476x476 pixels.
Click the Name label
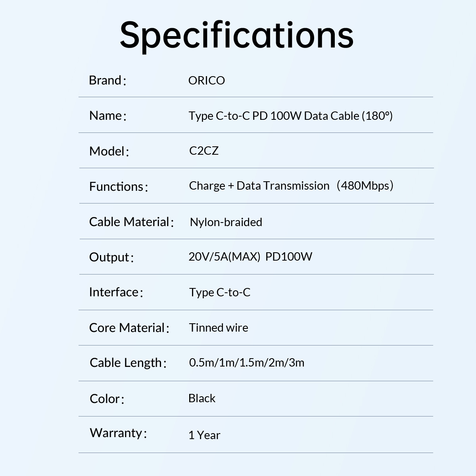[106, 115]
